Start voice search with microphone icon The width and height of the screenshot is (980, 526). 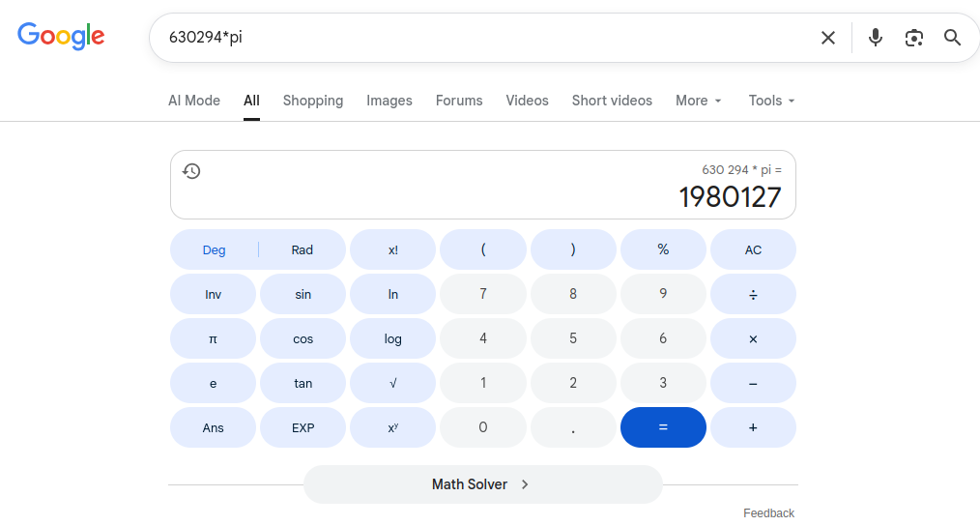point(876,38)
